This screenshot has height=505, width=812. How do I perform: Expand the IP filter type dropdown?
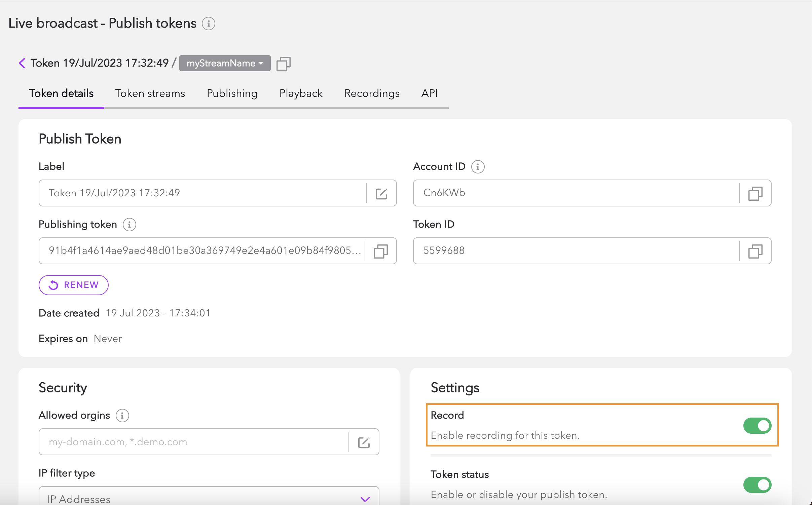tap(365, 499)
